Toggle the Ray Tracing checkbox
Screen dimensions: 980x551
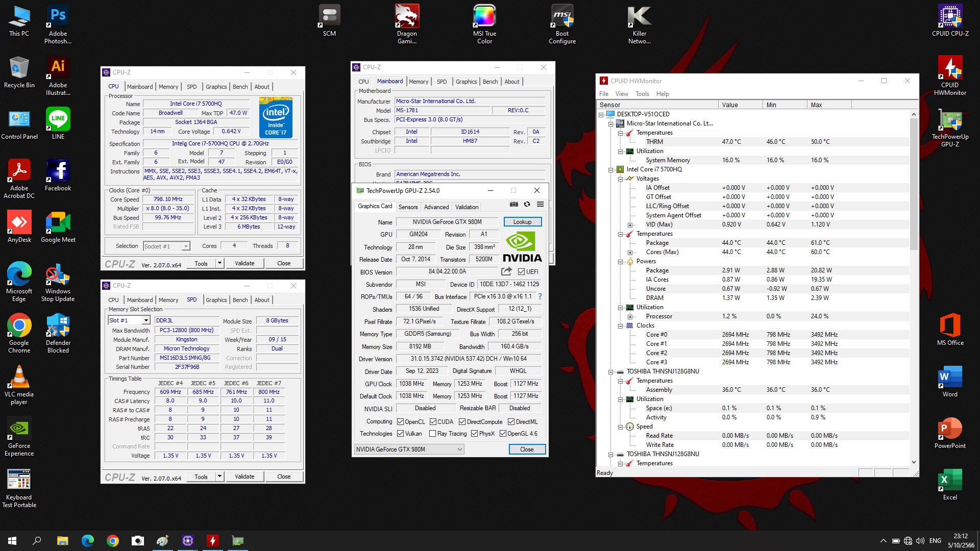432,434
